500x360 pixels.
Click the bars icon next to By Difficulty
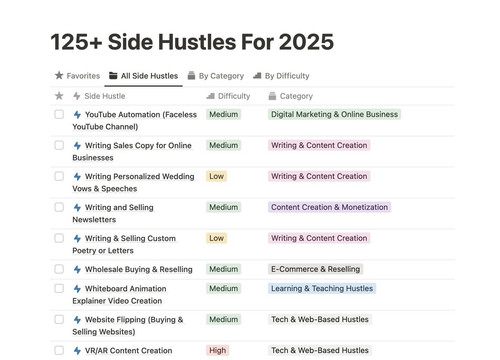[x=257, y=76]
